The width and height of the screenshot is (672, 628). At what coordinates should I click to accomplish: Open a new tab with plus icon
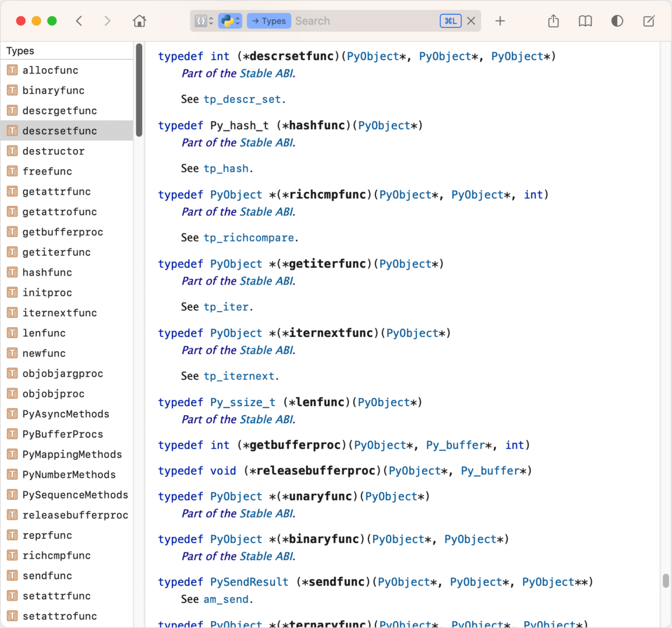point(500,21)
